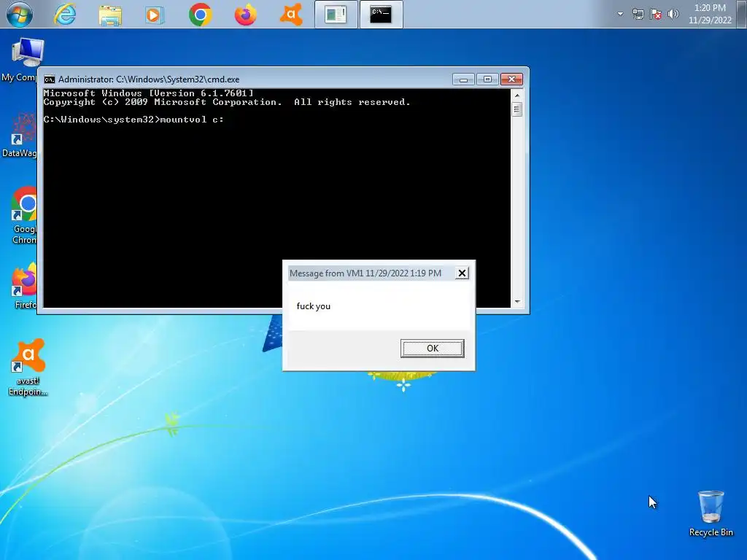Close the Message from VM1 dialog
747x560 pixels.
coord(462,273)
